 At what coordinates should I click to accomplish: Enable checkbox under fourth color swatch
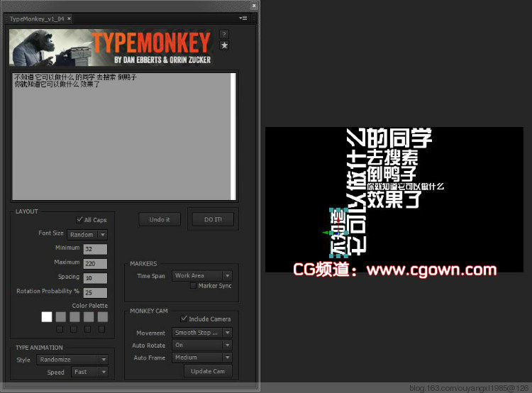[87, 329]
